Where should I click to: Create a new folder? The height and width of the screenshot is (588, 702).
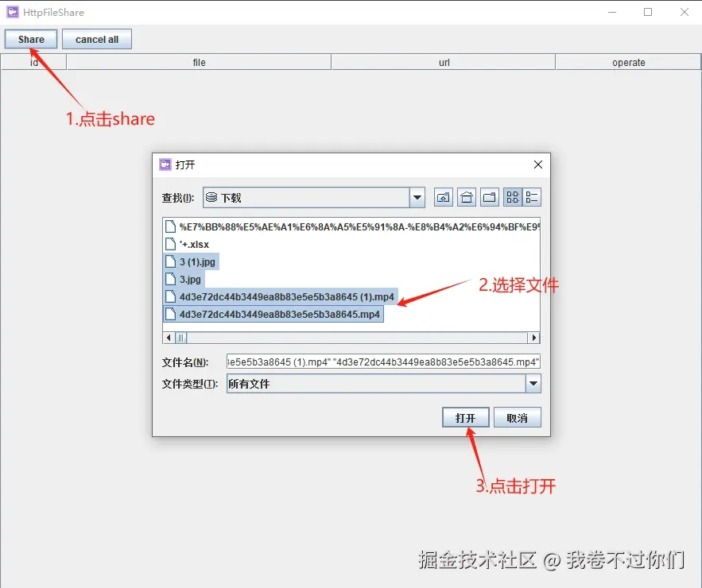[x=490, y=197]
